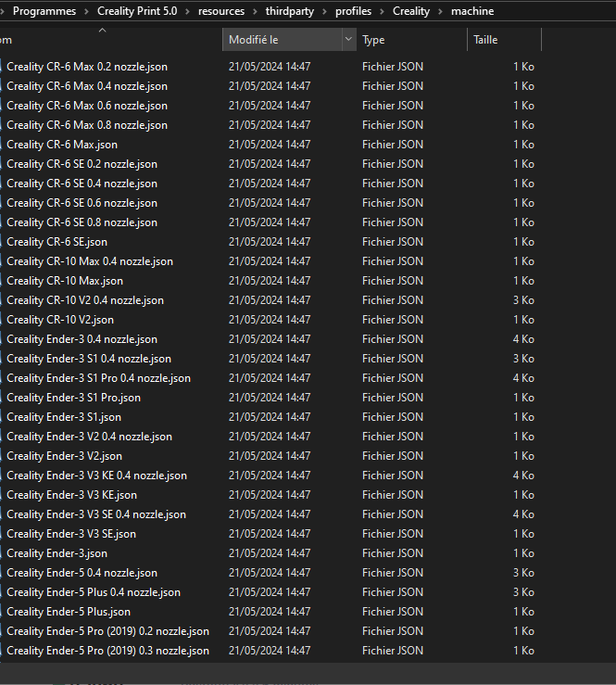Expand chevron after profiles in breadcrumb

tap(382, 11)
